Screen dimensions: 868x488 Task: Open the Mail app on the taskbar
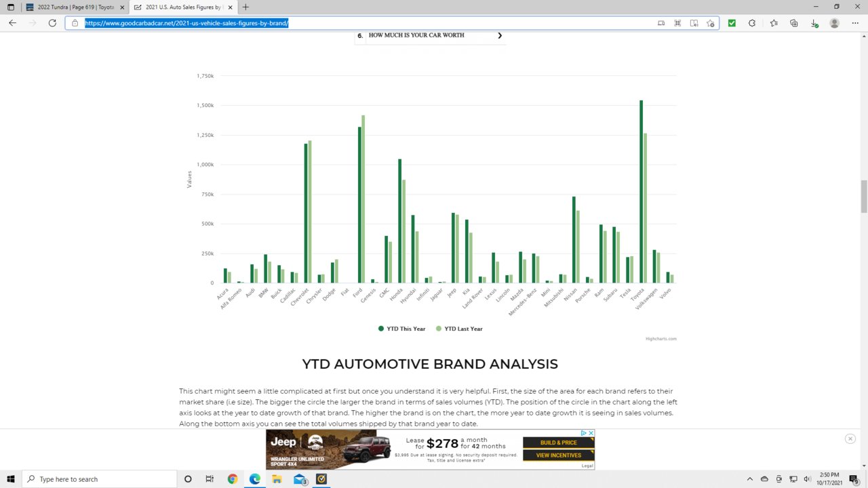coord(300,479)
